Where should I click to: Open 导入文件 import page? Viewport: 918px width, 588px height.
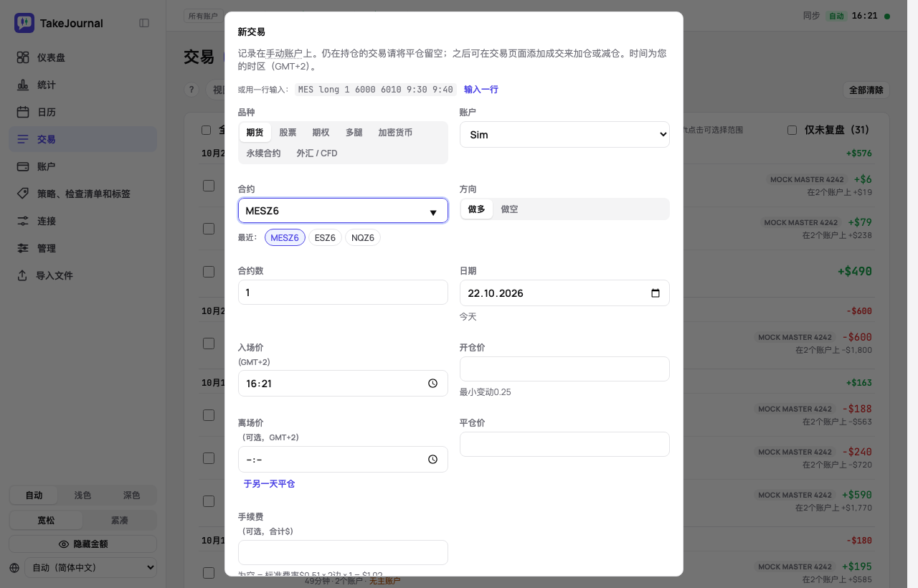(82, 275)
